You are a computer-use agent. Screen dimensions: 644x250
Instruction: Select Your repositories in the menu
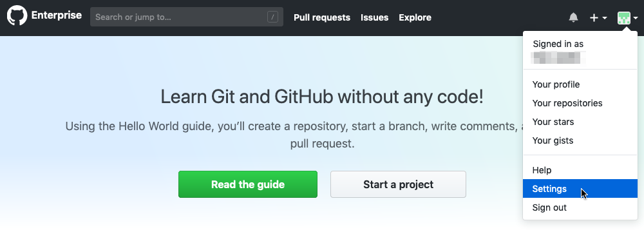pyautogui.click(x=580, y=103)
